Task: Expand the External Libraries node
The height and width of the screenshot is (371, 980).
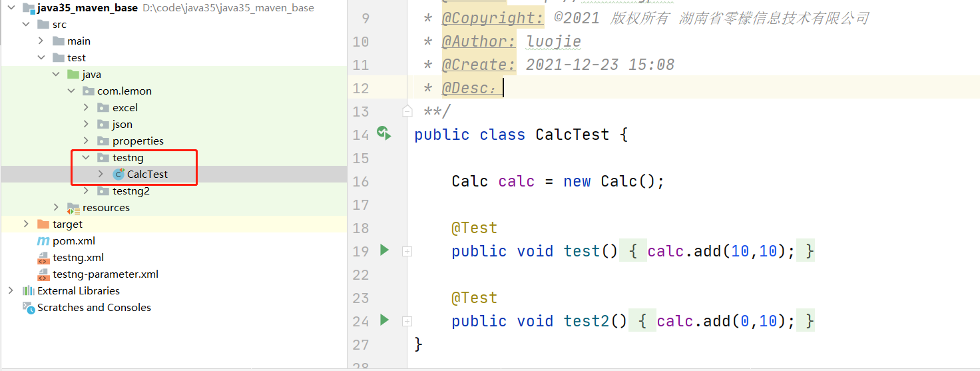Action: pos(11,291)
